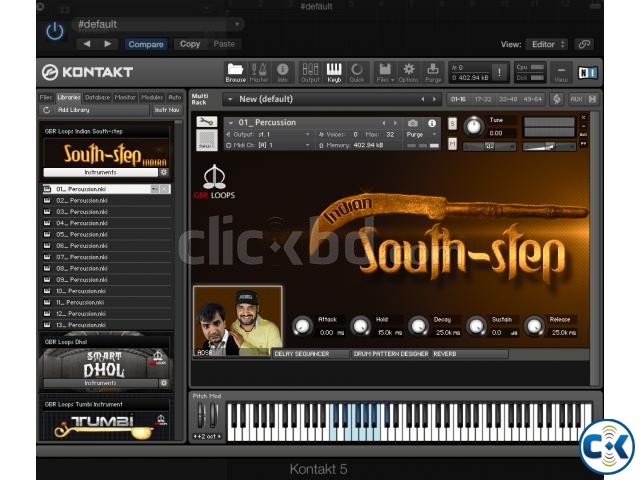Click the snapshot camera icon
The width and height of the screenshot is (640, 480).
click(413, 123)
